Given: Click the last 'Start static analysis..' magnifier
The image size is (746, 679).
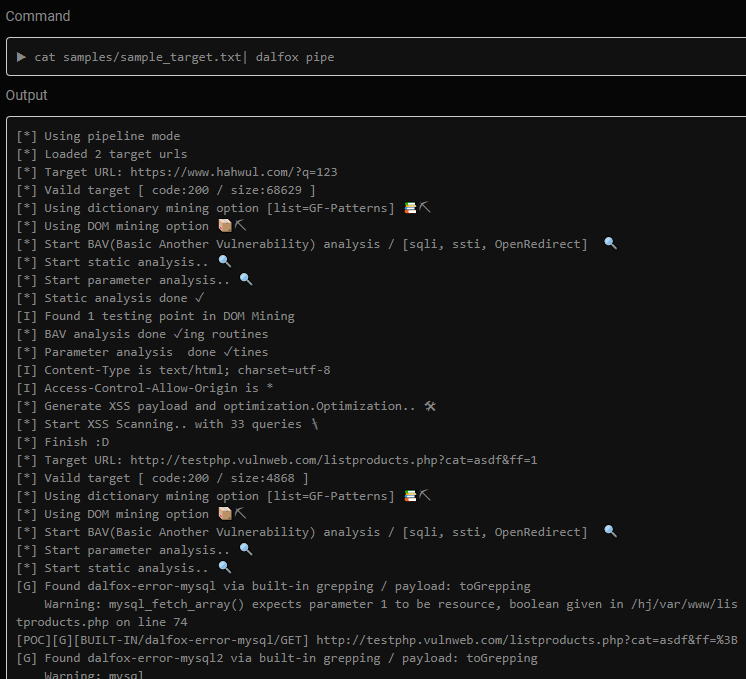Looking at the screenshot, I should 225,568.
